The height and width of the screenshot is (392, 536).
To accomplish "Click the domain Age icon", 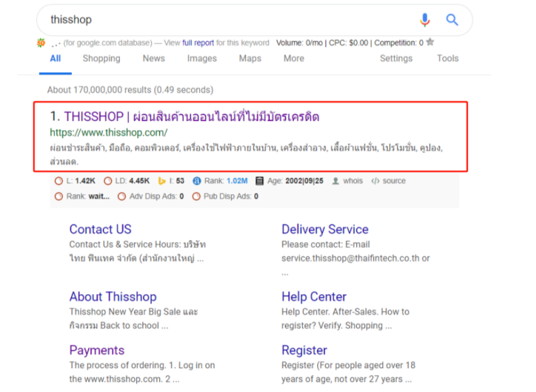I will (259, 181).
